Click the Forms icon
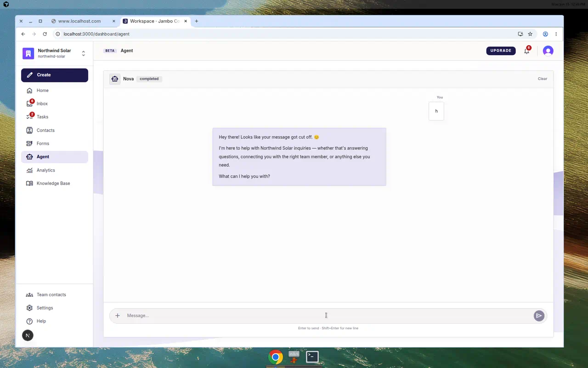588x368 pixels. [29, 144]
